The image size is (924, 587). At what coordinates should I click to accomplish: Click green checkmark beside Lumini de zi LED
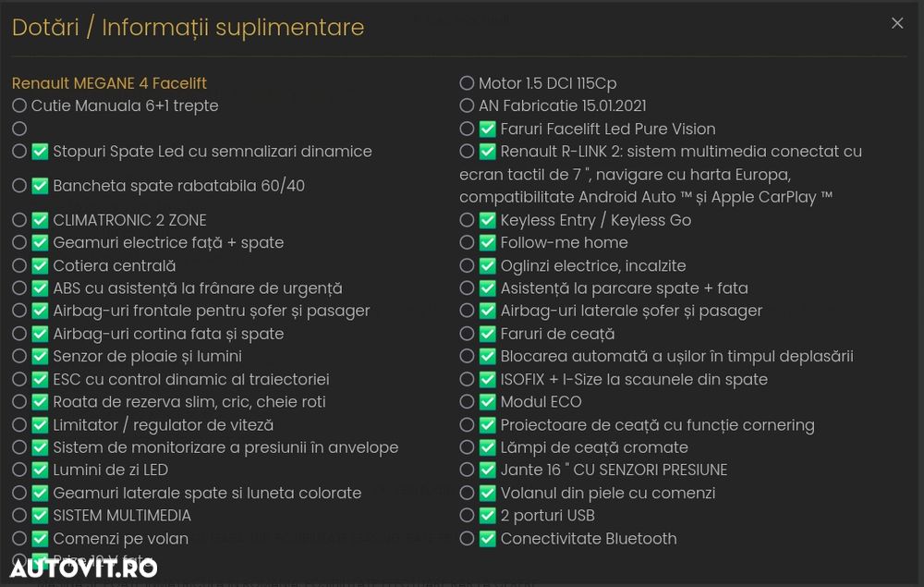pos(40,470)
